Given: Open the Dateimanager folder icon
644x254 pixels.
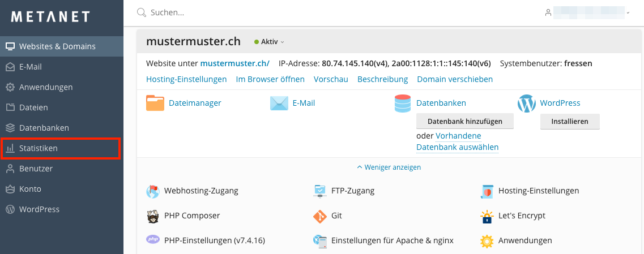Looking at the screenshot, I should tap(155, 104).
